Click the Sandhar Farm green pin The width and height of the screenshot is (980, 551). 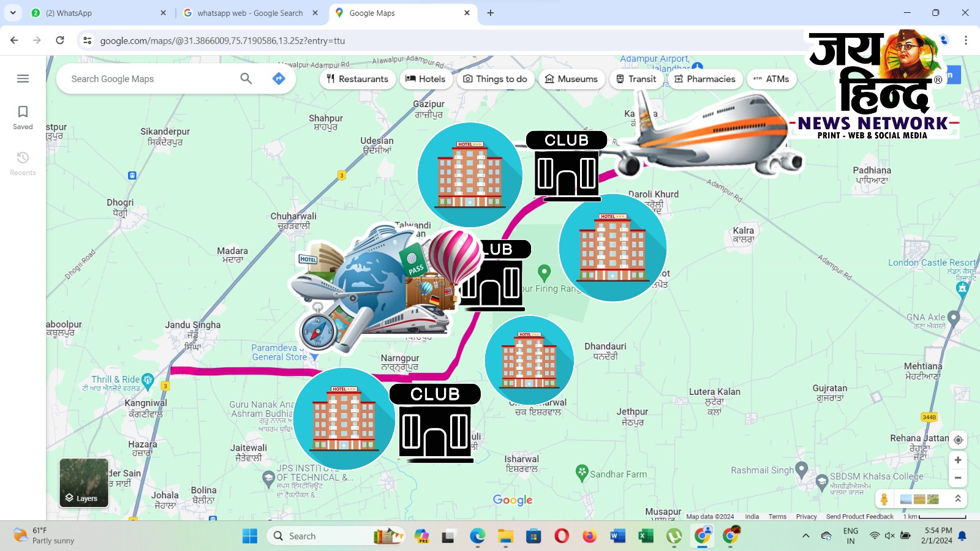[582, 472]
